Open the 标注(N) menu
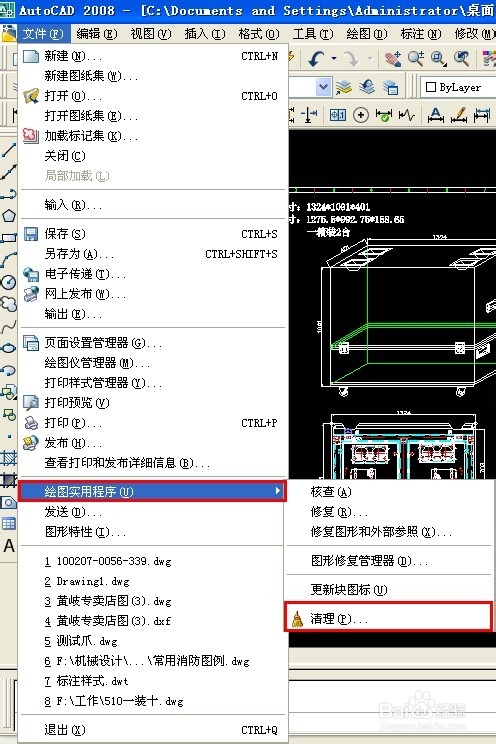 [421, 34]
